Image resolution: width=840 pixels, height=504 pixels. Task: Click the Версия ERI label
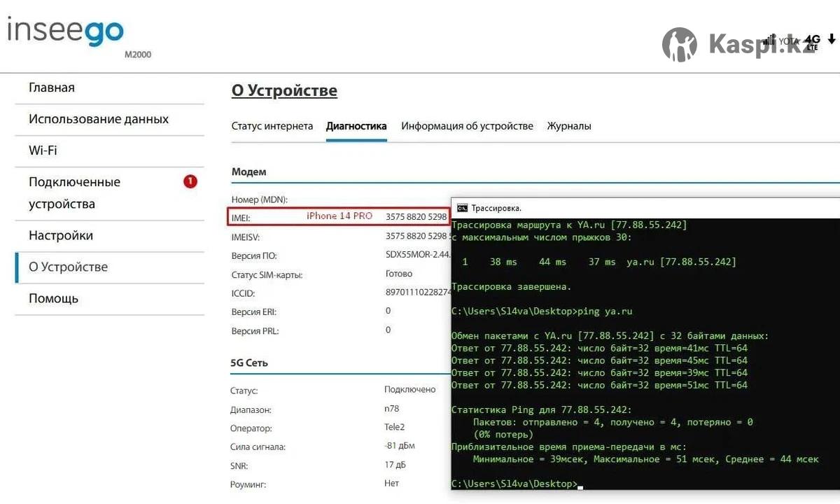click(x=253, y=312)
